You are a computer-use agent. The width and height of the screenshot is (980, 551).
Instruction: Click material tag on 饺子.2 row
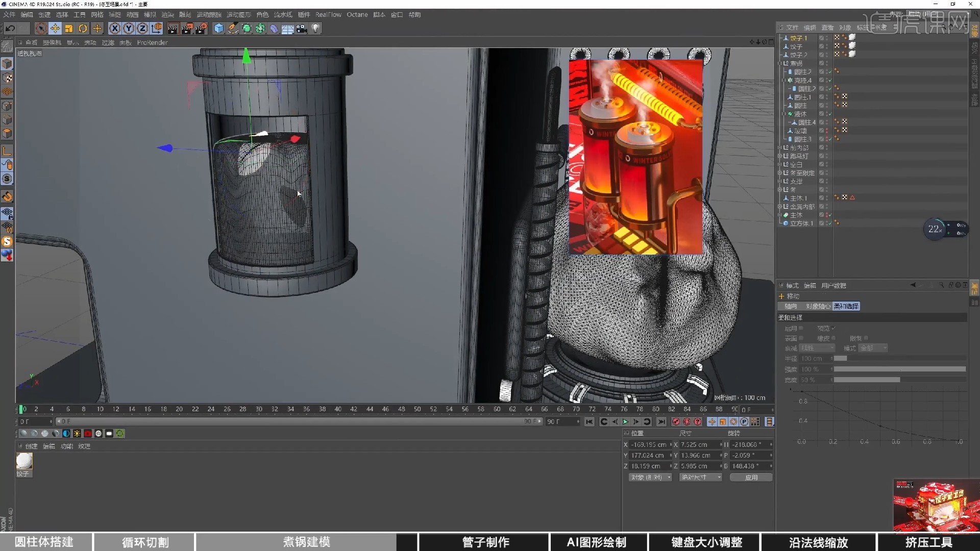pyautogui.click(x=852, y=54)
